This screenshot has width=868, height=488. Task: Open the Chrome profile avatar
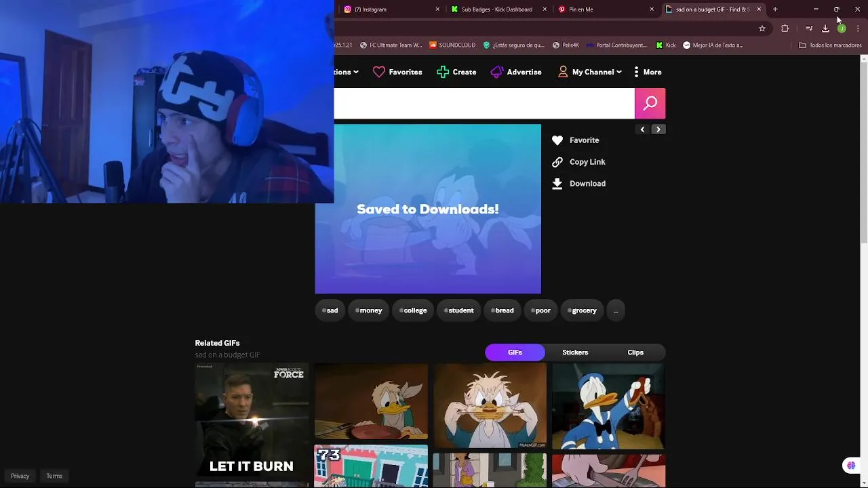point(842,28)
